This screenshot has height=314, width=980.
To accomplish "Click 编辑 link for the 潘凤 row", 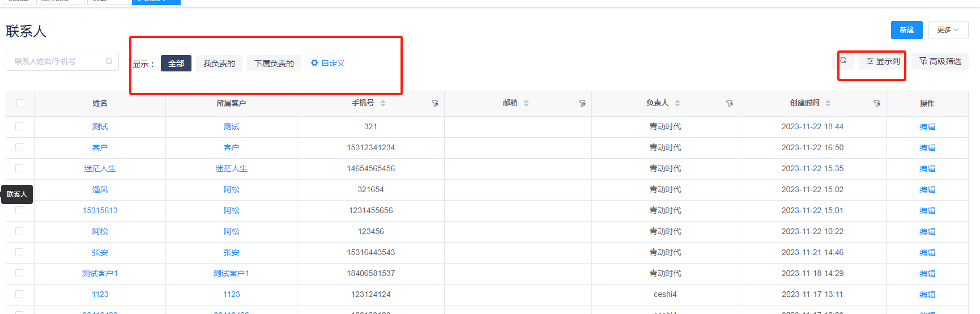I will 927,190.
